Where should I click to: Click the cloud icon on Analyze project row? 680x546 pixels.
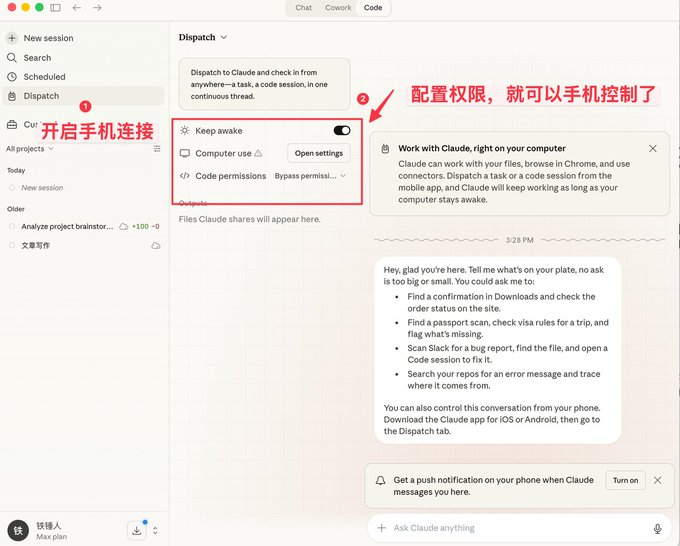pos(124,226)
